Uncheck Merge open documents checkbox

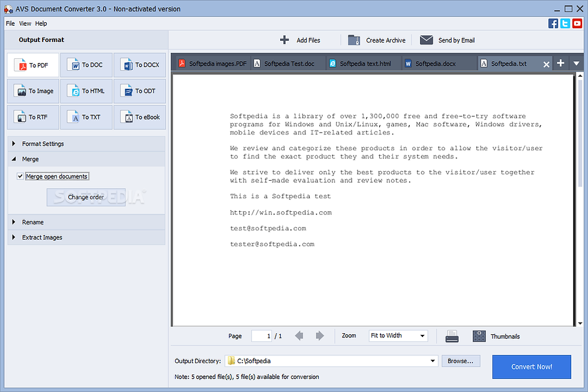pyautogui.click(x=20, y=176)
